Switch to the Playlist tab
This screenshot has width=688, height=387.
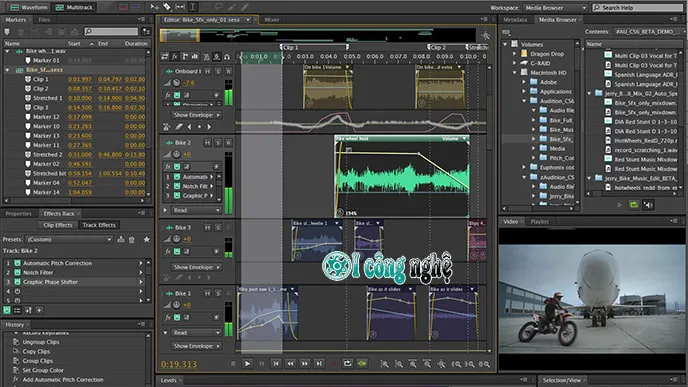(540, 222)
